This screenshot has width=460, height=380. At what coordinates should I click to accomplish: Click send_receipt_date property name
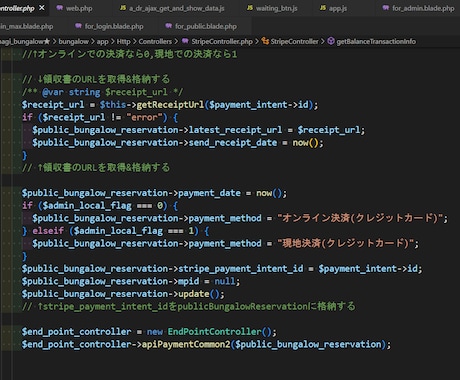pos(233,143)
